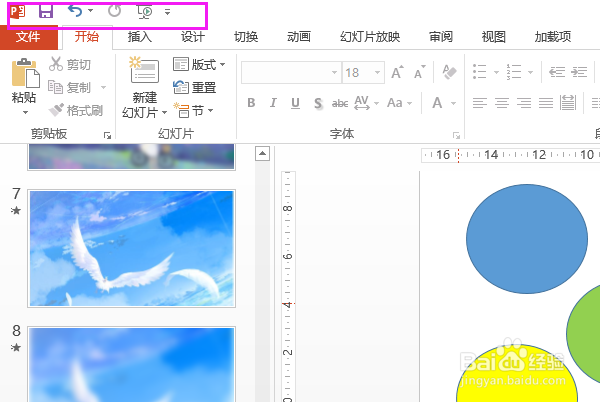Click the 重置 reset button
This screenshot has height=402, width=600.
[x=195, y=88]
